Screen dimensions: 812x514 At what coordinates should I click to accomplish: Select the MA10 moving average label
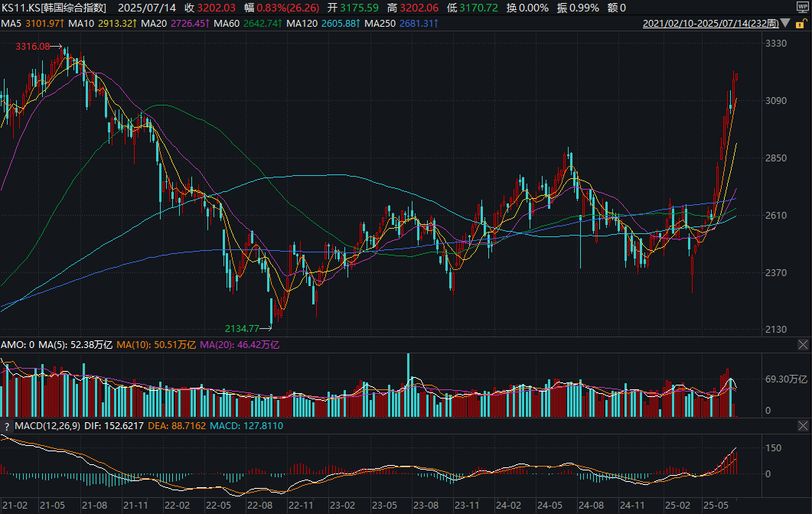point(80,24)
